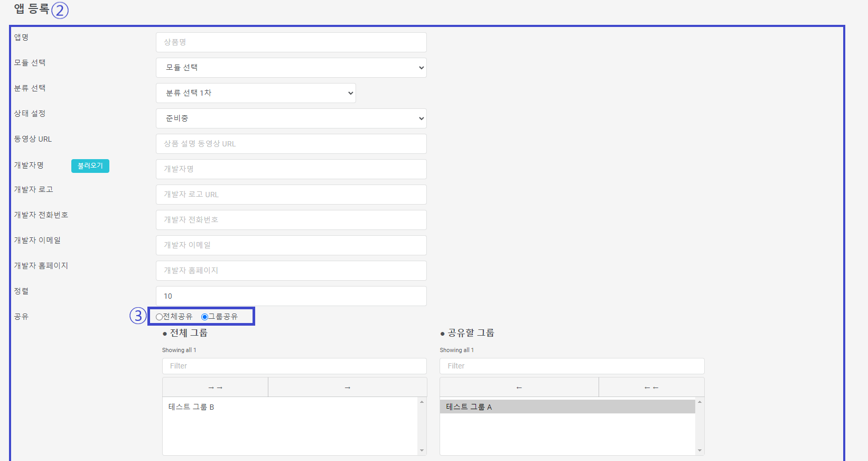The width and height of the screenshot is (868, 461).
Task: Focus the 앱명 input field
Action: tap(291, 42)
